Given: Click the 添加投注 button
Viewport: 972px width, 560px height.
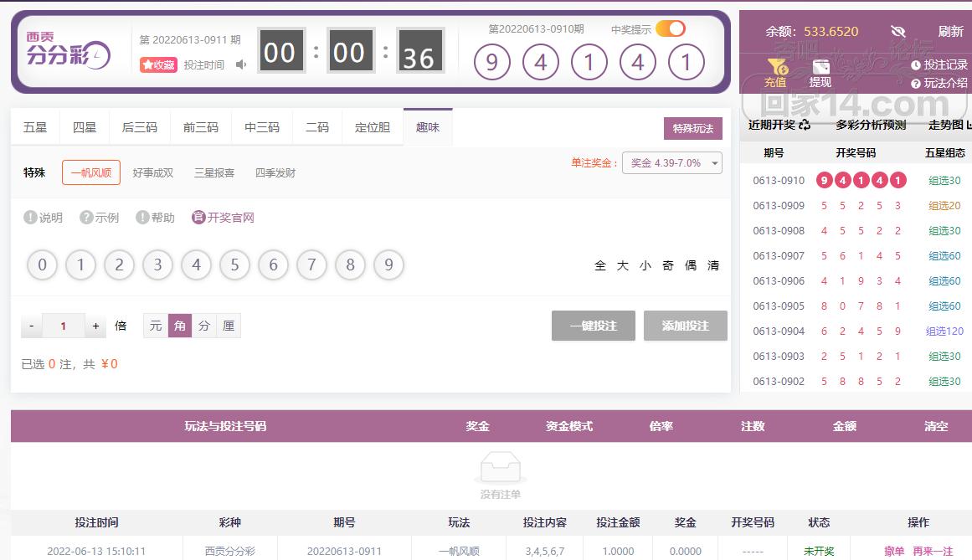Looking at the screenshot, I should [685, 326].
